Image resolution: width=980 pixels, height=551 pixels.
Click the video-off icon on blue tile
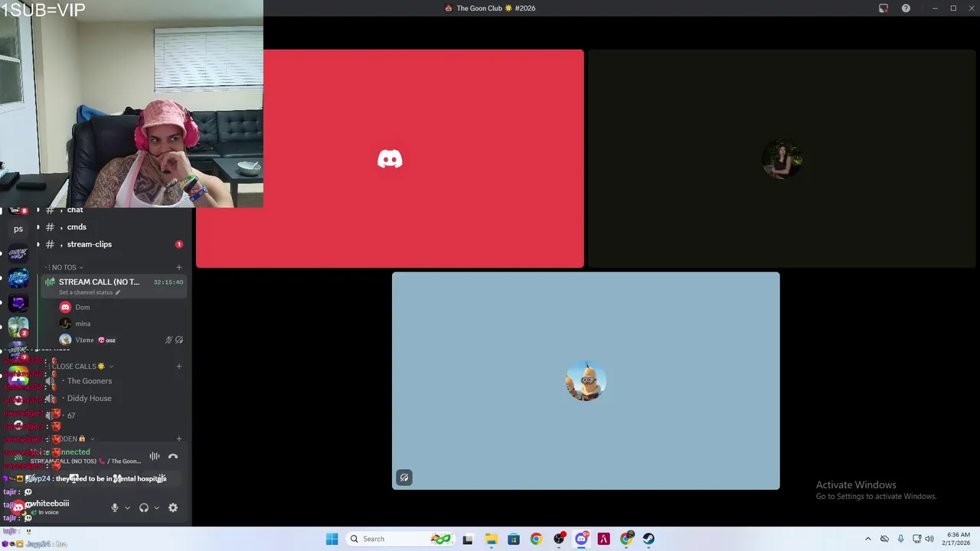click(404, 478)
